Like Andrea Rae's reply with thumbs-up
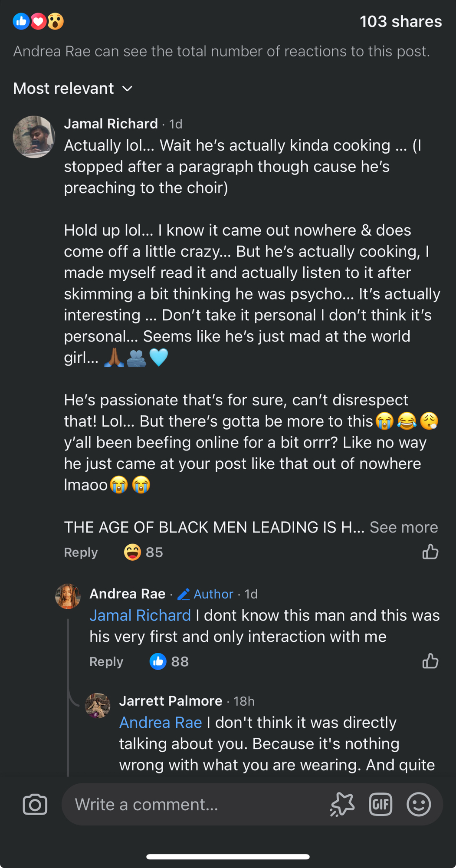The height and width of the screenshot is (868, 456). pos(430,661)
